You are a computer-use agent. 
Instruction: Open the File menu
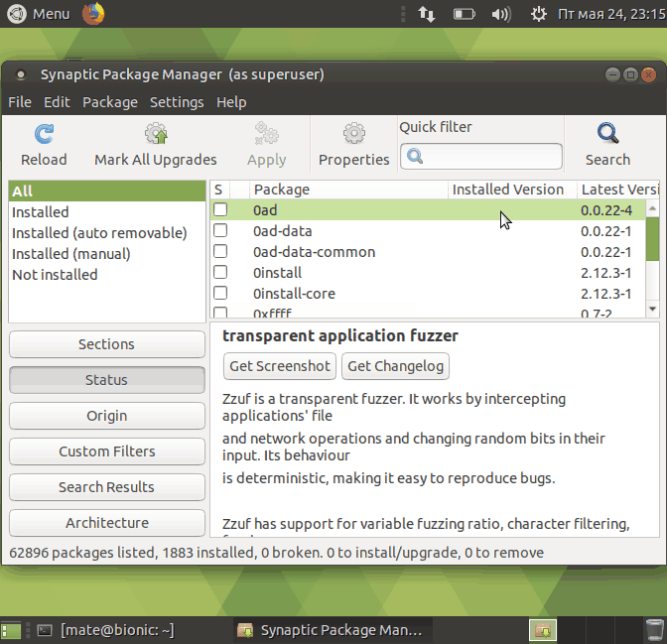[20, 102]
